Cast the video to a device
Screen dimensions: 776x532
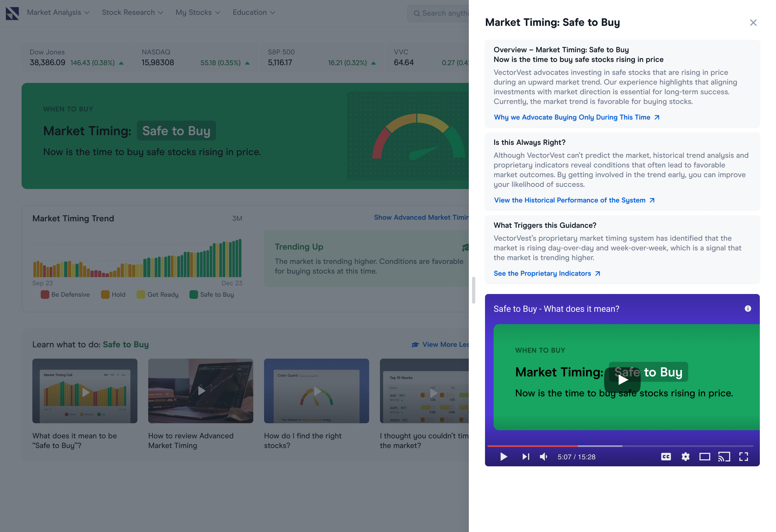coord(724,457)
